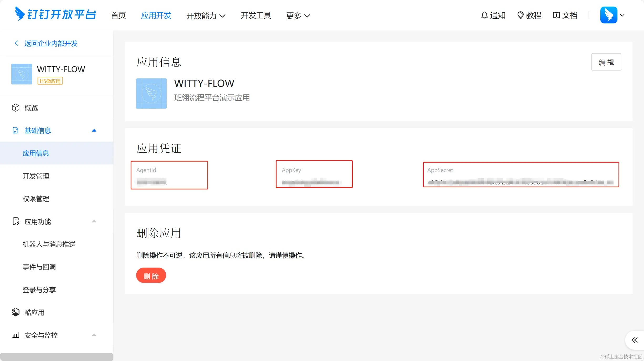Viewport: 644px width, 361px height.
Task: Click the 酷应用 sidebar icon
Action: [x=16, y=312]
